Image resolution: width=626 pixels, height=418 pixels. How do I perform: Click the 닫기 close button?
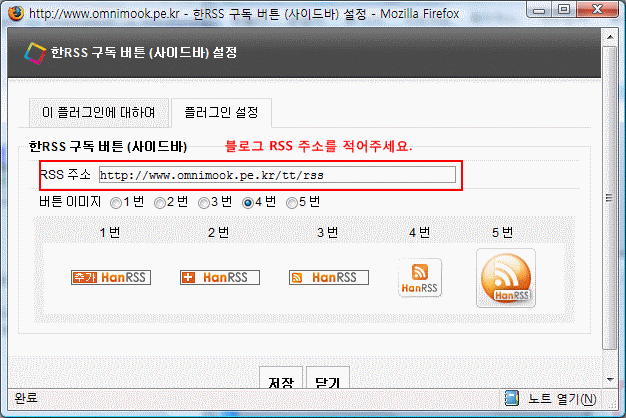tap(328, 377)
